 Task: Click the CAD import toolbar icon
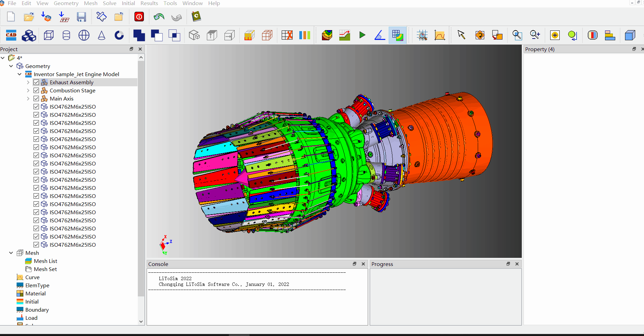click(x=11, y=35)
